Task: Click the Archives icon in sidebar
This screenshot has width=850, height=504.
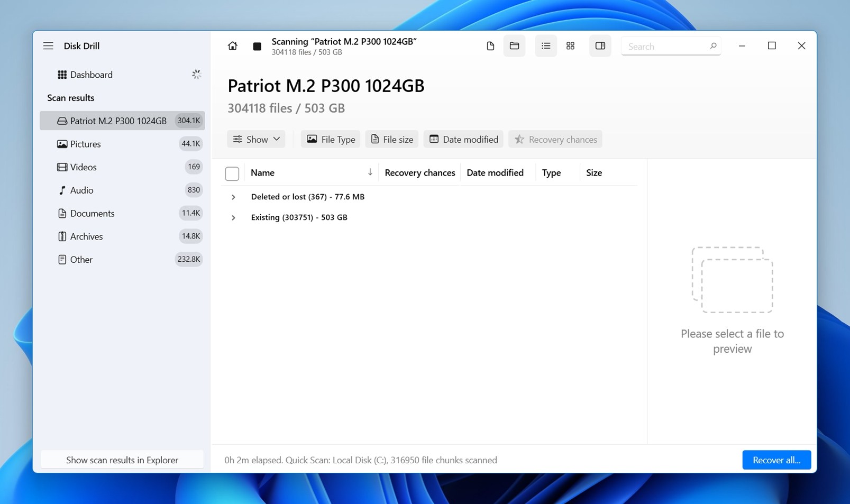Action: point(62,236)
